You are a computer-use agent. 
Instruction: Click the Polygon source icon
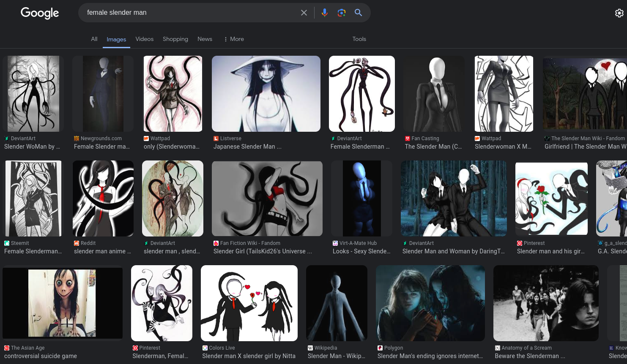tap(380, 348)
